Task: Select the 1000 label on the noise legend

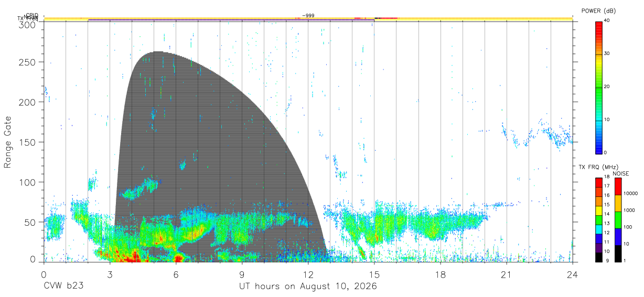Action: (x=629, y=211)
